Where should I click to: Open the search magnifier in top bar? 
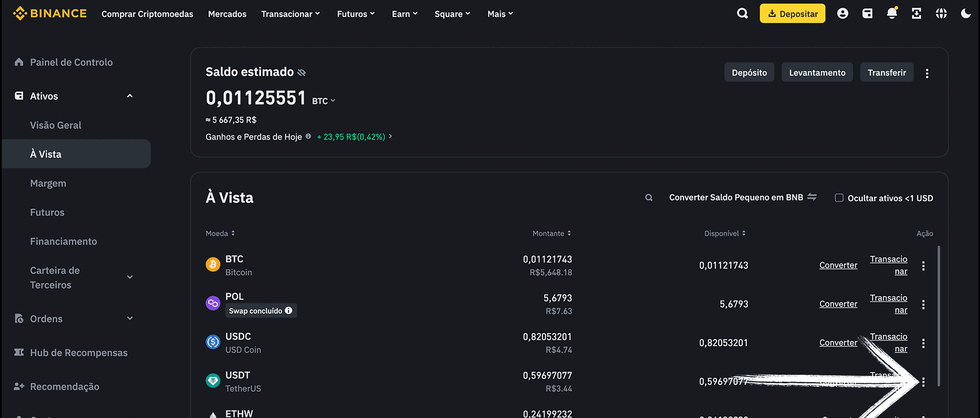(742, 13)
